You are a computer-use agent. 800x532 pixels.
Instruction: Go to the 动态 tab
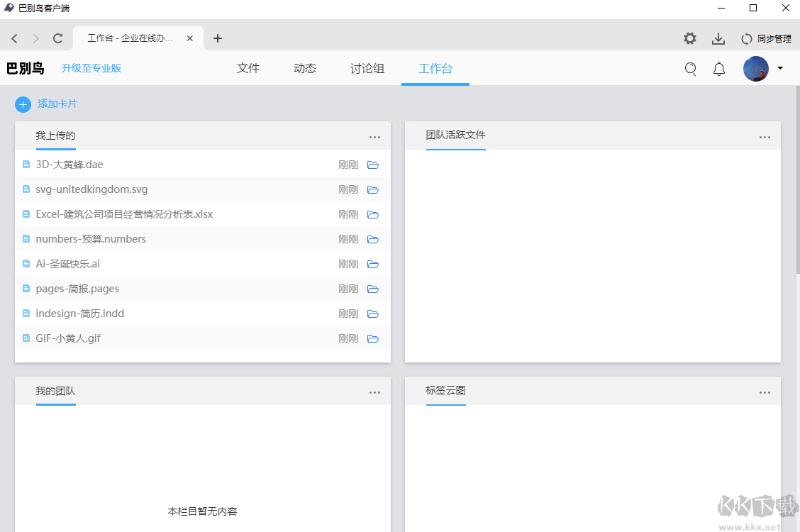click(x=305, y=69)
